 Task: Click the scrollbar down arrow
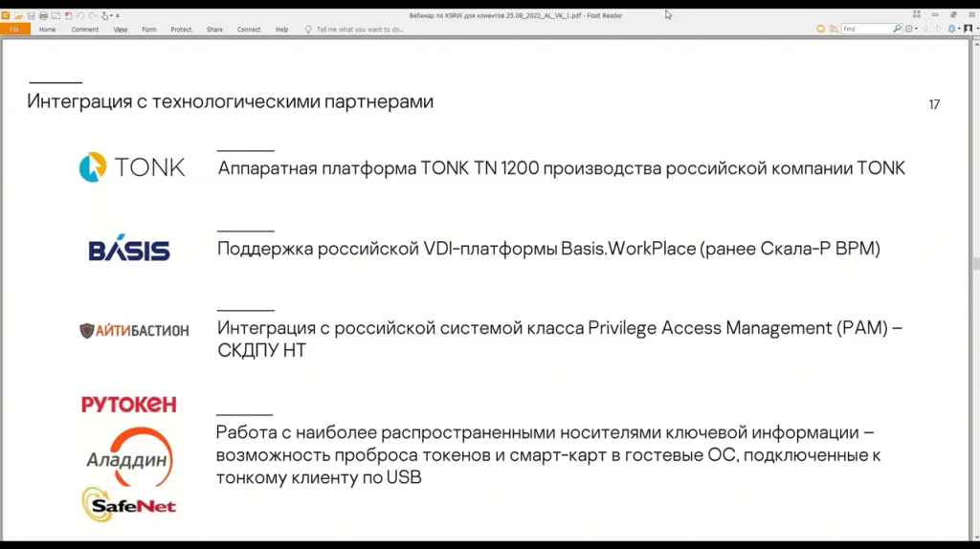point(976,536)
